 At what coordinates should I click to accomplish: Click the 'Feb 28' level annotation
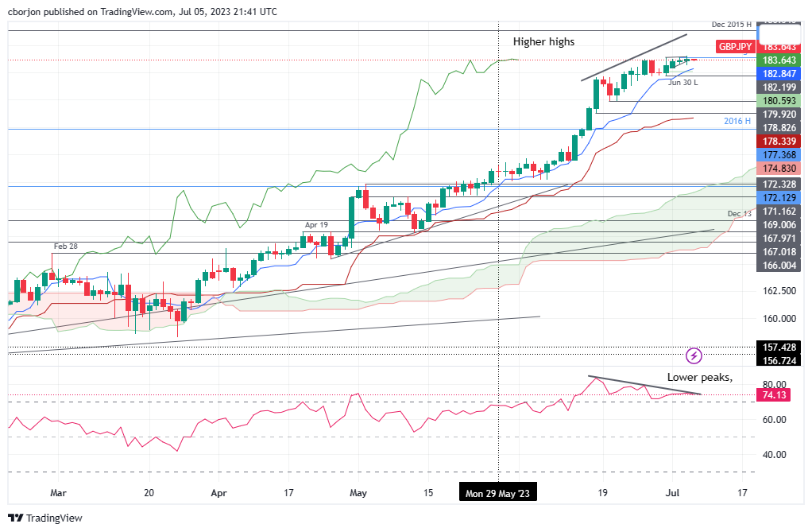[x=65, y=247]
